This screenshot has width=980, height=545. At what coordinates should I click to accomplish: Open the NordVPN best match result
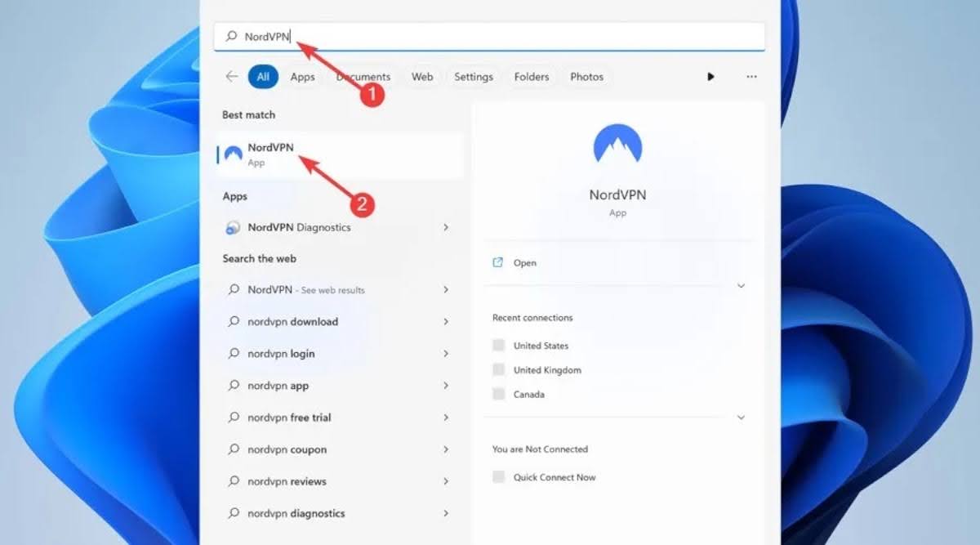340,154
